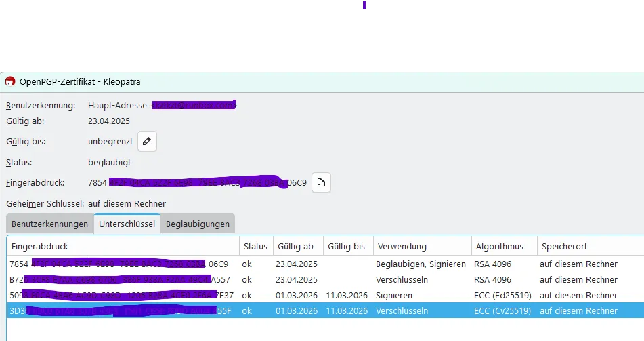Click the 11.03.2026 expiry in the Signieren row
The image size is (644, 341).
tap(347, 296)
